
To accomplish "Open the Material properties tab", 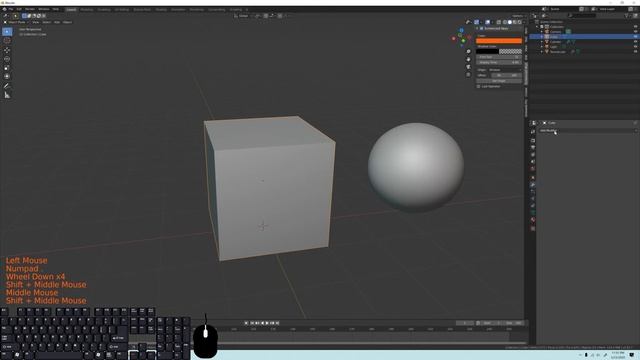I will click(x=533, y=220).
